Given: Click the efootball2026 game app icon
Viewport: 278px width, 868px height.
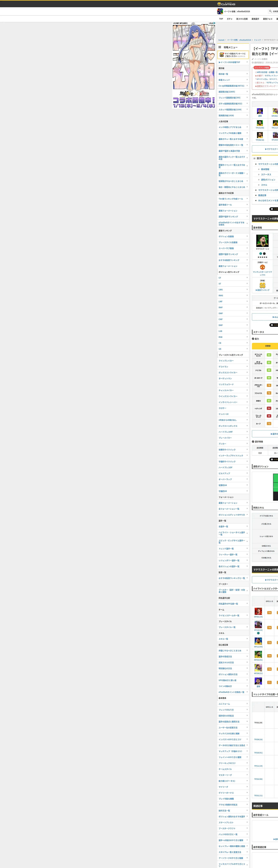Looking at the screenshot, I should click(x=220, y=11).
